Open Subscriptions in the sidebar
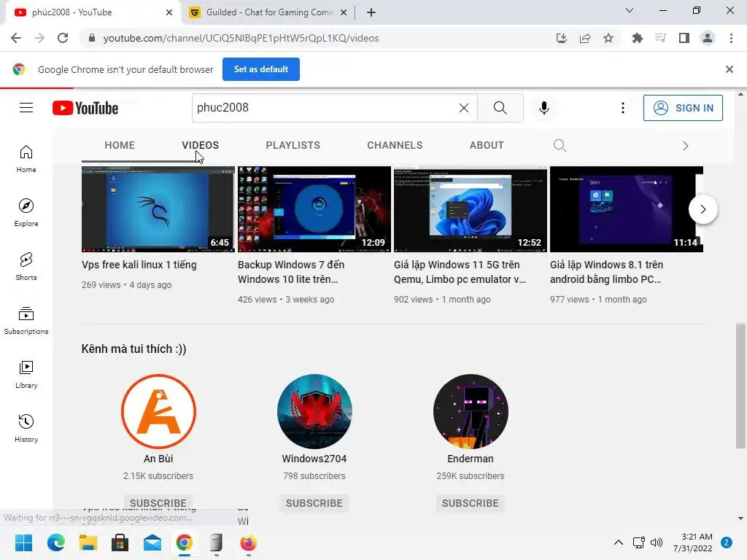 click(x=26, y=321)
